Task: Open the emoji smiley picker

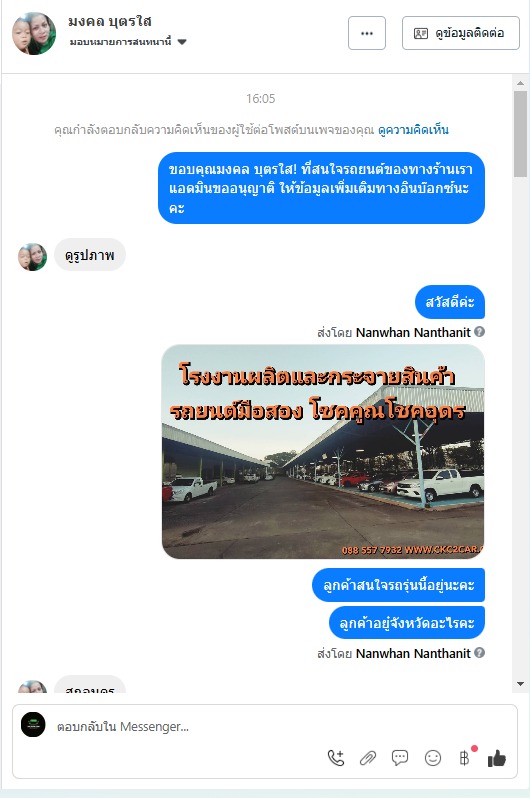Action: (x=433, y=758)
